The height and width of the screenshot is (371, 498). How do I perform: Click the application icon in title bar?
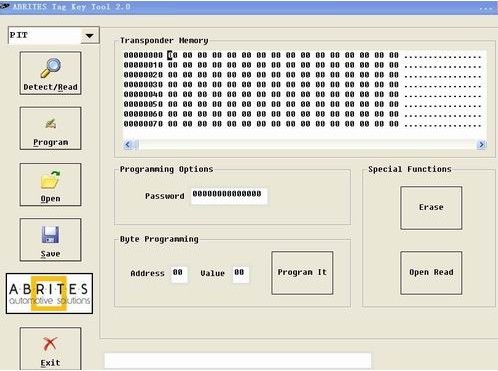coord(5,6)
